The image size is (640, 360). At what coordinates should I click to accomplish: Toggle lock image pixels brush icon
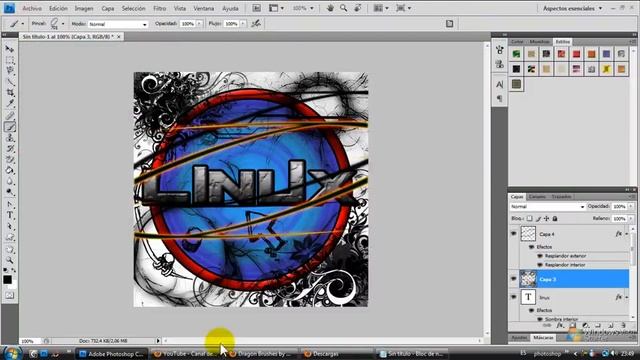coord(538,218)
